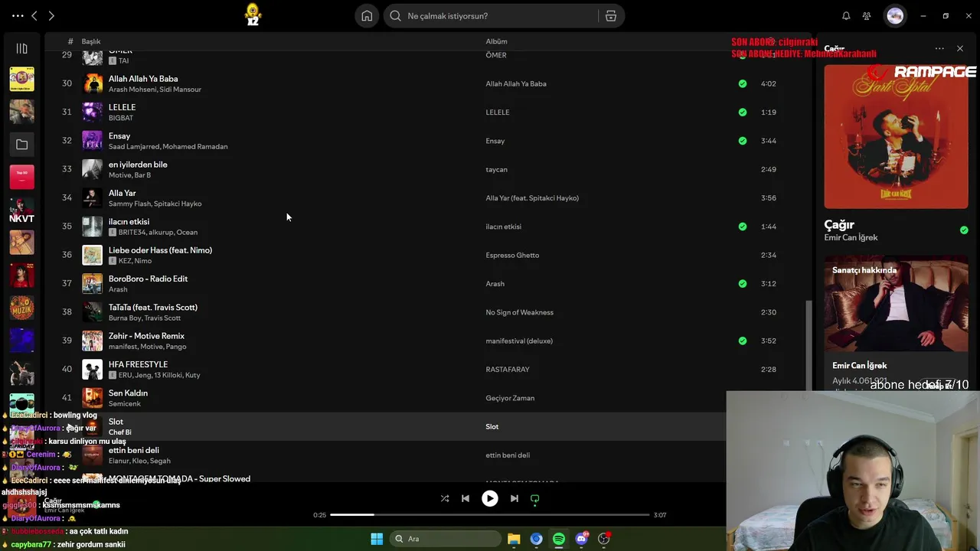Toggle saved check for Allah Allah Ya Baba

[742, 83]
